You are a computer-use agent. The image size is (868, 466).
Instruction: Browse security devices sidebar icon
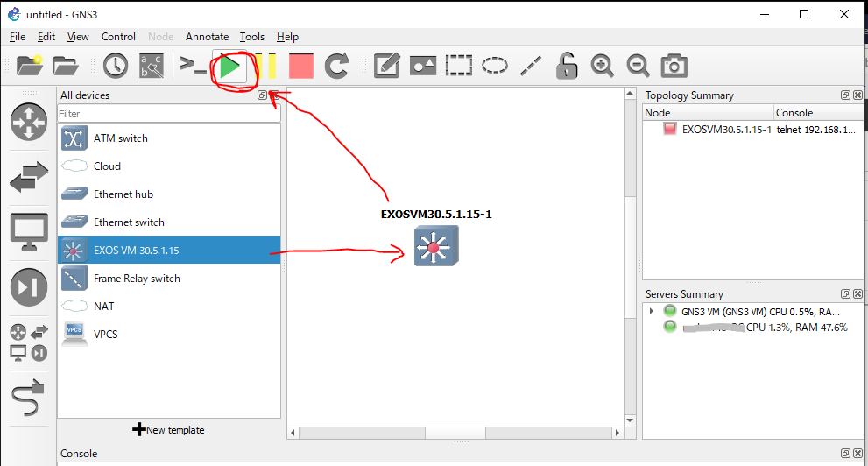pos(29,287)
